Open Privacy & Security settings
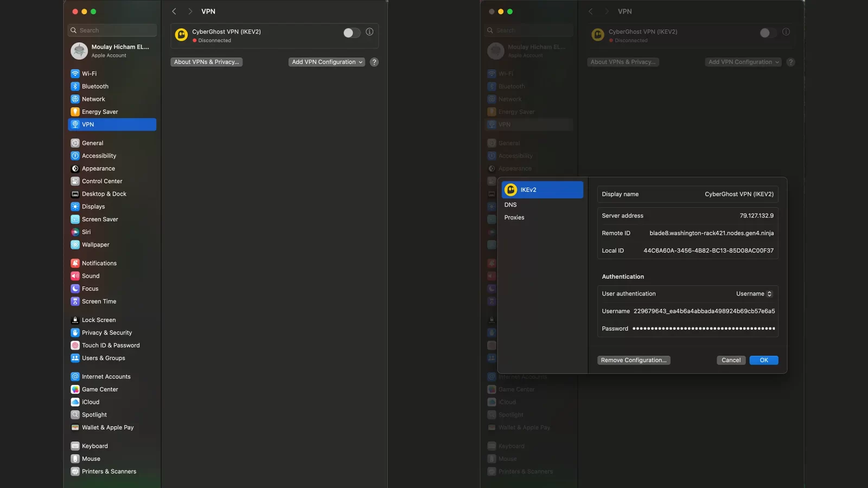The width and height of the screenshot is (868, 488). (x=112, y=332)
